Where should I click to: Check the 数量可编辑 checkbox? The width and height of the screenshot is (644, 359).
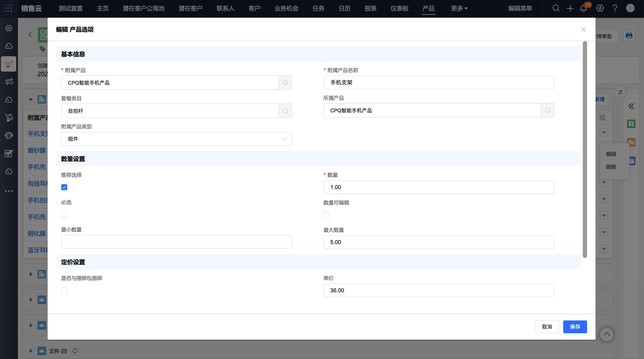327,215
